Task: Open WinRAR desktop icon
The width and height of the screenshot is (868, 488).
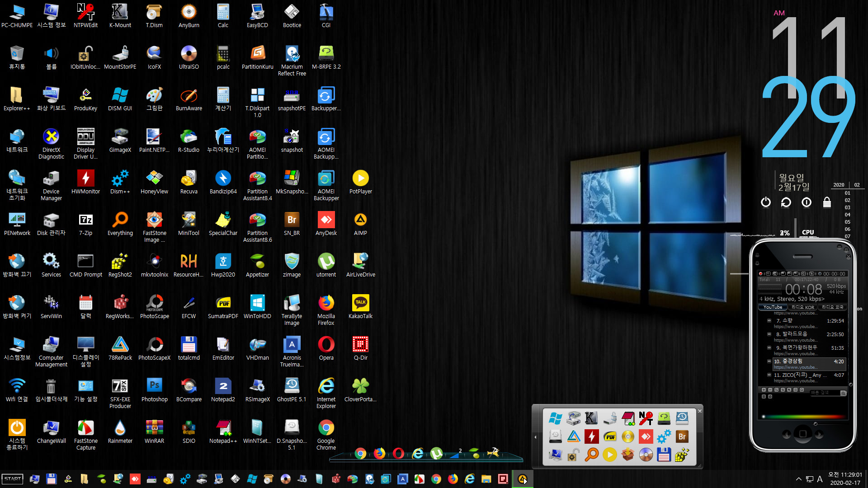Action: (154, 432)
